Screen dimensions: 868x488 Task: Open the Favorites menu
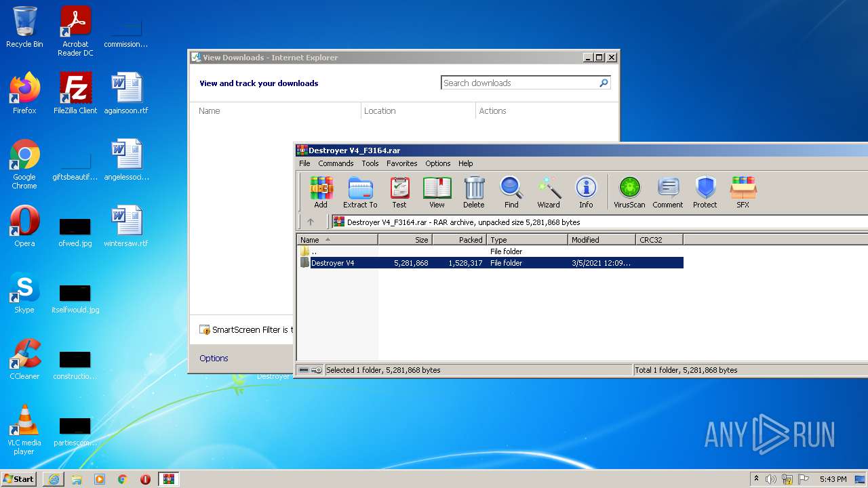[402, 163]
